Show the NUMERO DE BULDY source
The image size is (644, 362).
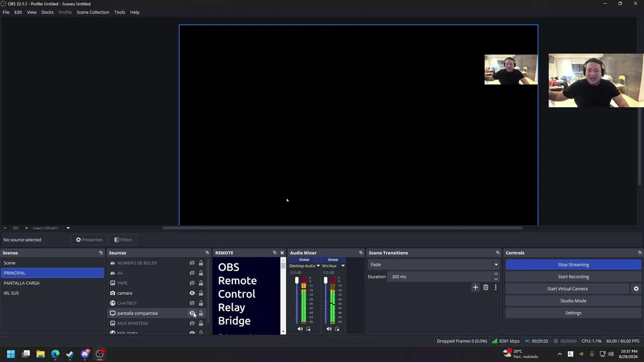(x=192, y=263)
